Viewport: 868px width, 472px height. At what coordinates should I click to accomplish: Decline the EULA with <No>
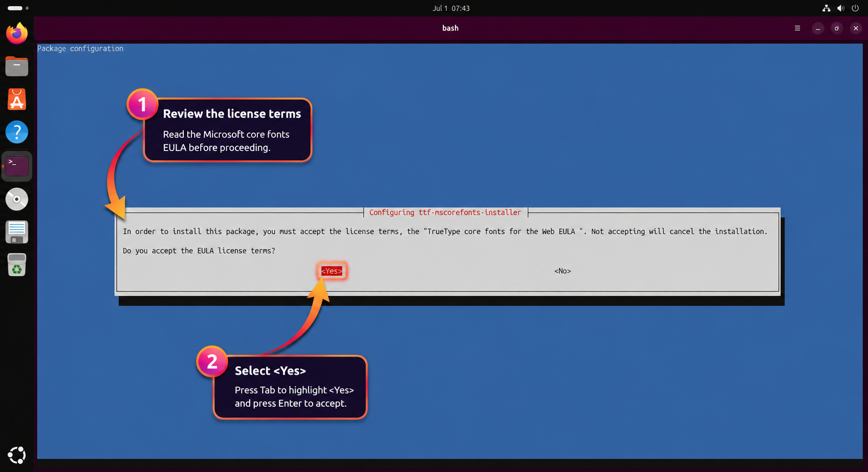[563, 271]
